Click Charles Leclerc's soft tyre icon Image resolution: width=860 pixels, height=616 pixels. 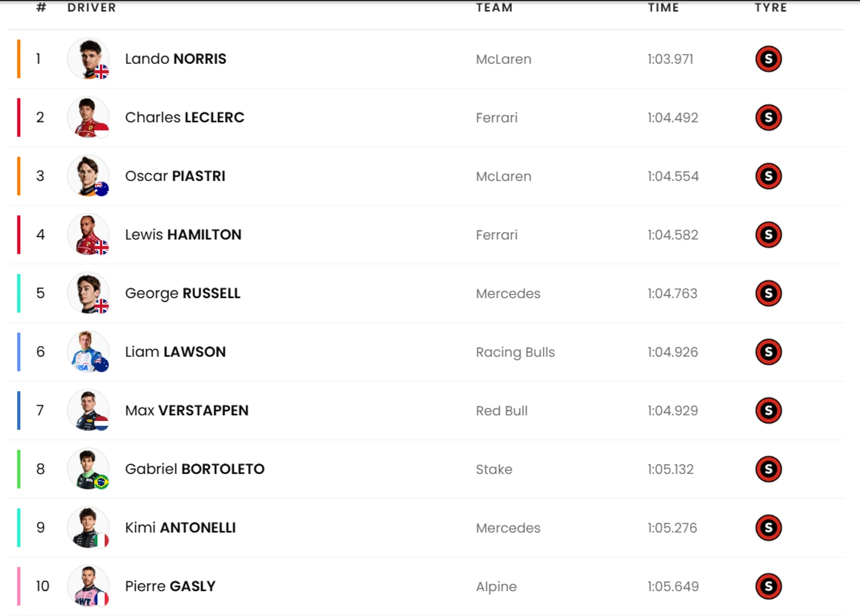tap(768, 117)
